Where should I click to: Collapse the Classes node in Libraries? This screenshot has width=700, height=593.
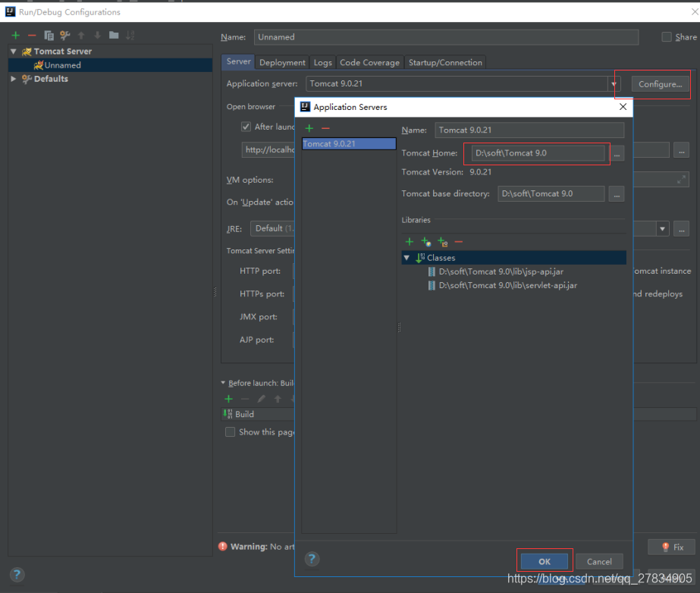(x=407, y=258)
